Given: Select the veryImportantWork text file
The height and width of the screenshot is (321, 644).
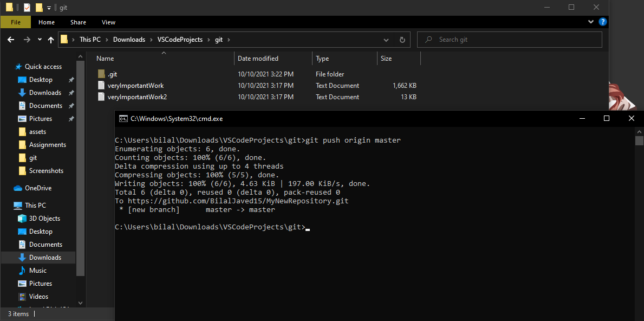Looking at the screenshot, I should pos(135,86).
